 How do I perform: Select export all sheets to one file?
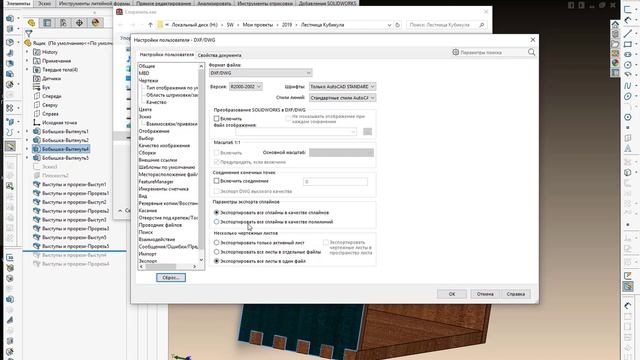216,261
